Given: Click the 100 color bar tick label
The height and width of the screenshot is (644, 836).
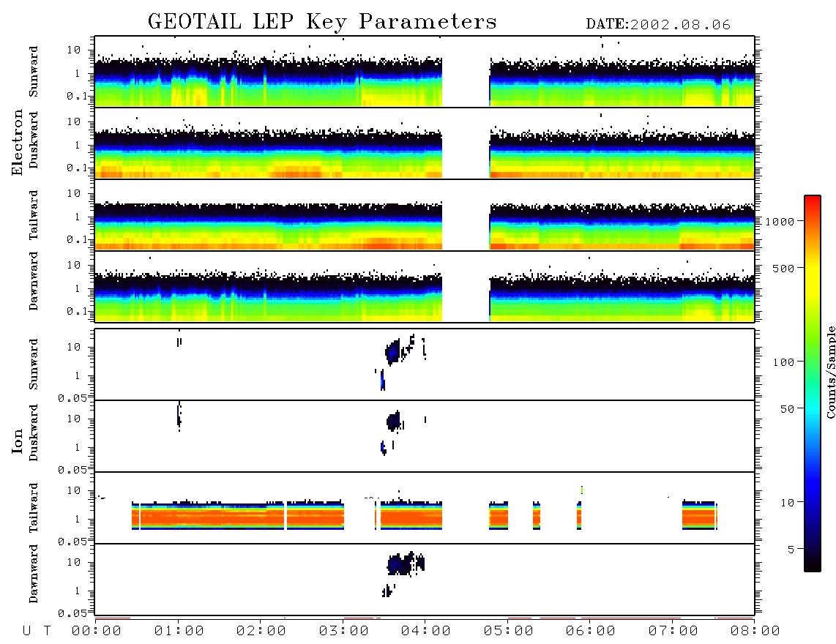Looking at the screenshot, I should pos(784,362).
